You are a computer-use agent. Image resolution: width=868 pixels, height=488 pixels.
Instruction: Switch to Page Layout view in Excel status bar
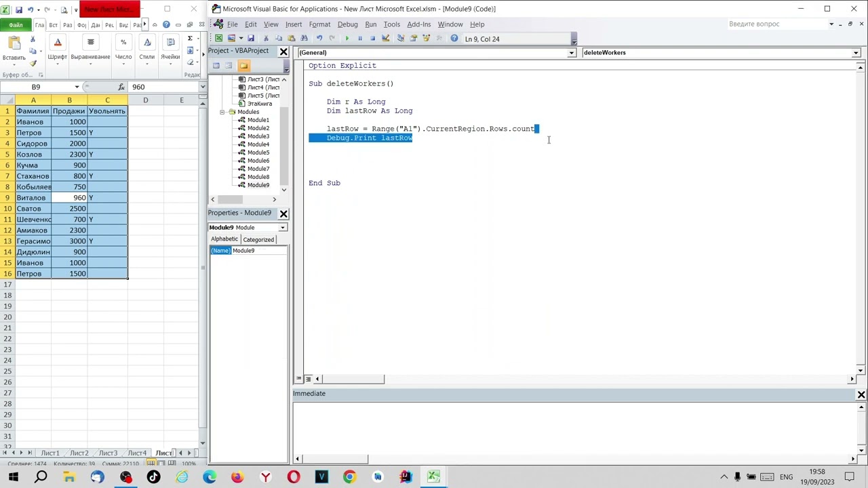coord(161,463)
